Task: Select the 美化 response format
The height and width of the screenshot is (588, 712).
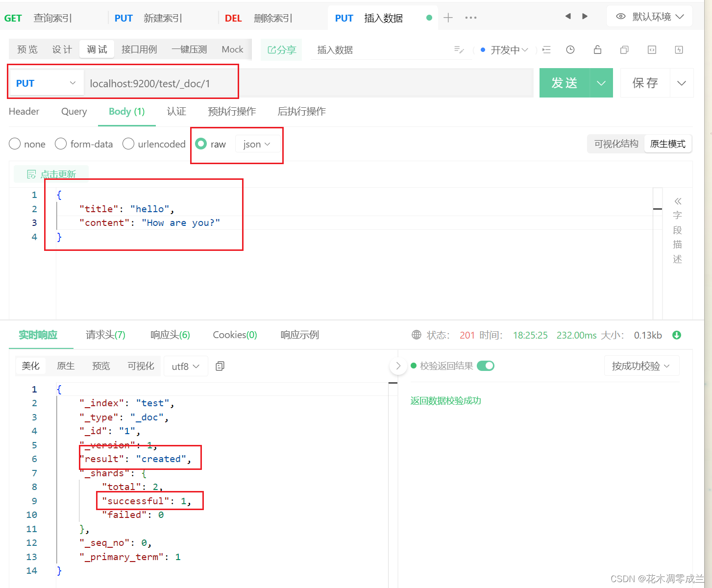Action: coord(30,366)
